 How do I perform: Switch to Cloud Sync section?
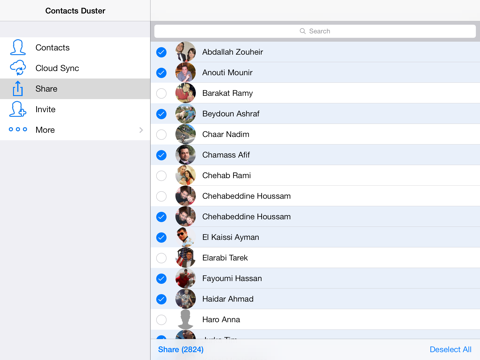point(57,68)
